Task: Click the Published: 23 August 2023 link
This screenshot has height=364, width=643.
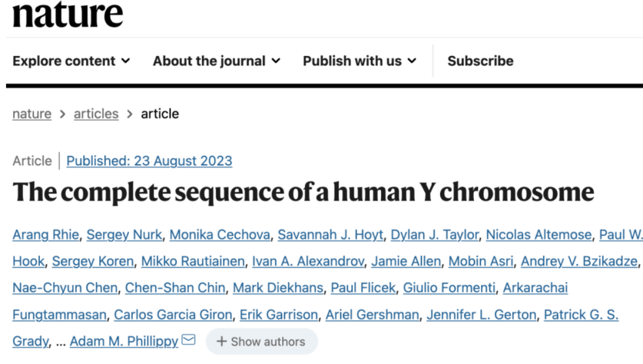Action: (149, 161)
